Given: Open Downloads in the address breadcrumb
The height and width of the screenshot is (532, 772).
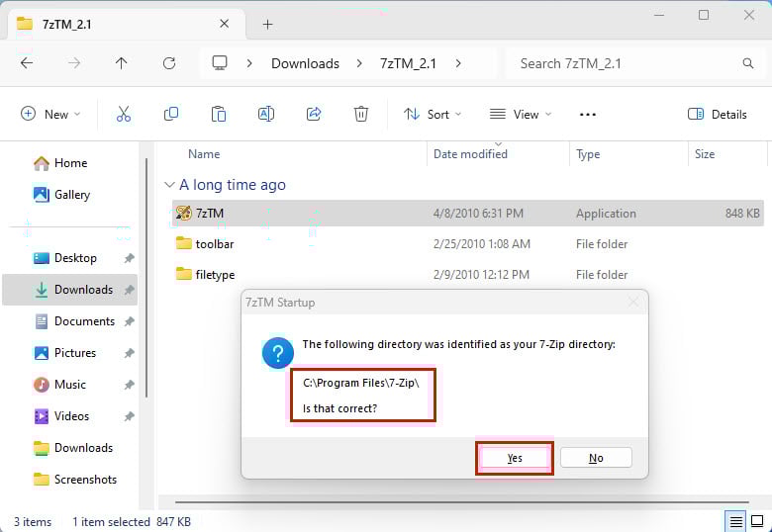Looking at the screenshot, I should coord(305,63).
